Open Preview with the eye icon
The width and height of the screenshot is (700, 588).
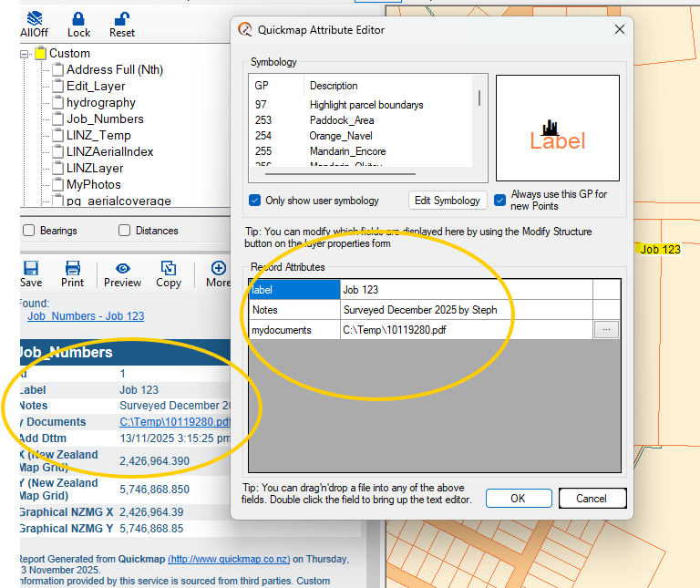(x=122, y=268)
